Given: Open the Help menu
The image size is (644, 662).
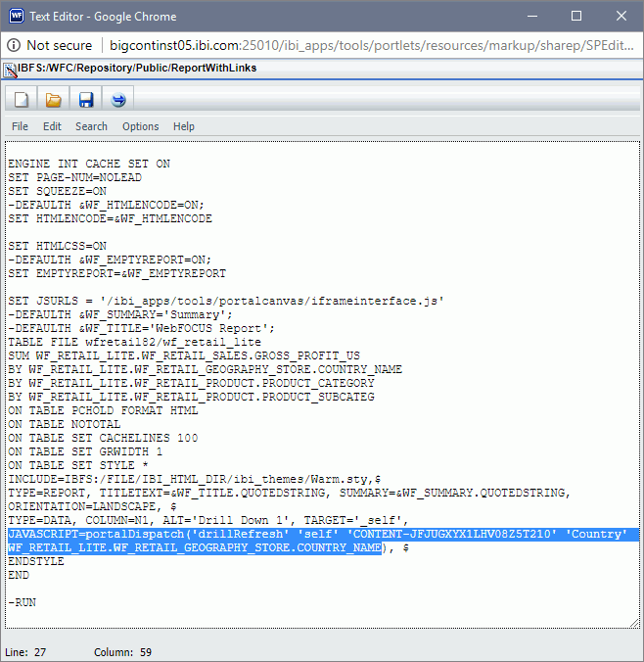Looking at the screenshot, I should coord(184,126).
